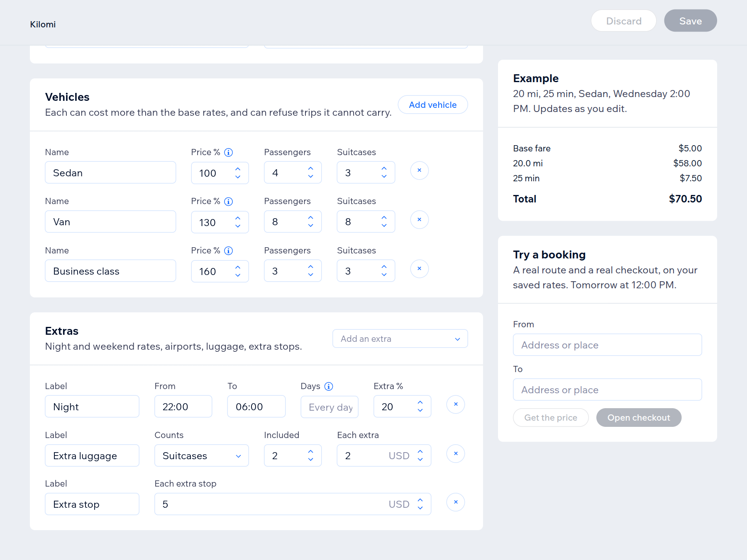The height and width of the screenshot is (560, 747).
Task: Remove the Night extra
Action: pos(456,404)
